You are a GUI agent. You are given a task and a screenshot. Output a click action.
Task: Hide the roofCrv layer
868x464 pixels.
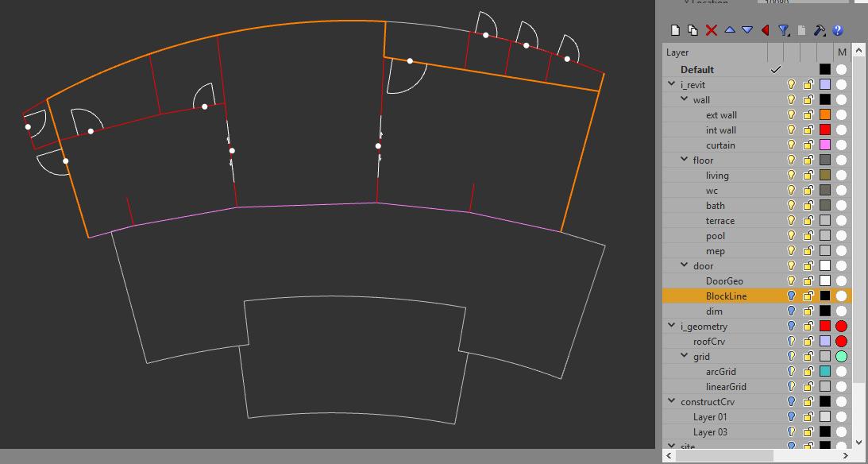792,342
